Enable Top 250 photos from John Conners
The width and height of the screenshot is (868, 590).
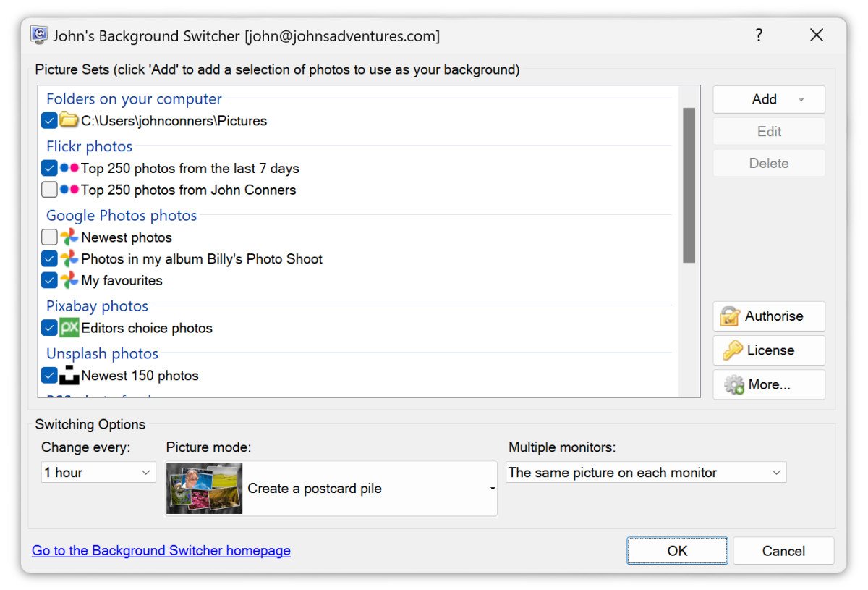point(49,190)
